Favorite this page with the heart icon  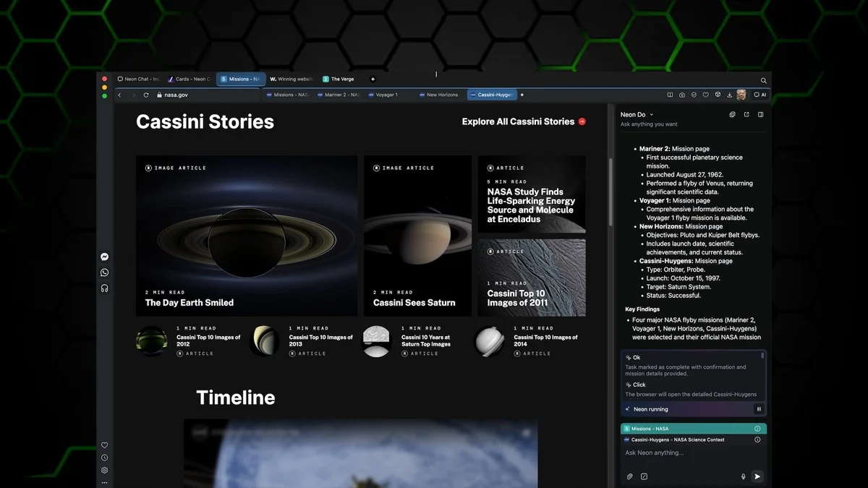(x=705, y=95)
